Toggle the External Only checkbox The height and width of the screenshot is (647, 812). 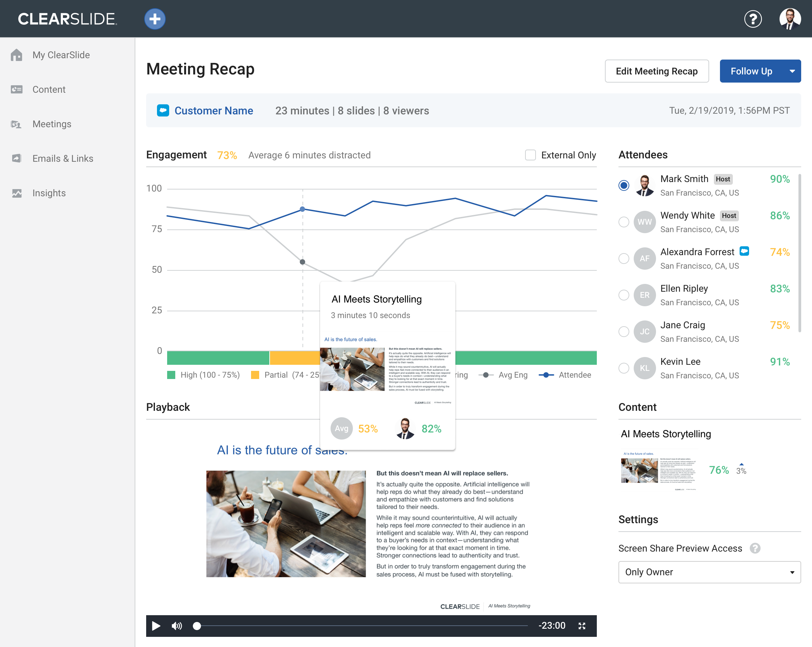click(x=531, y=155)
